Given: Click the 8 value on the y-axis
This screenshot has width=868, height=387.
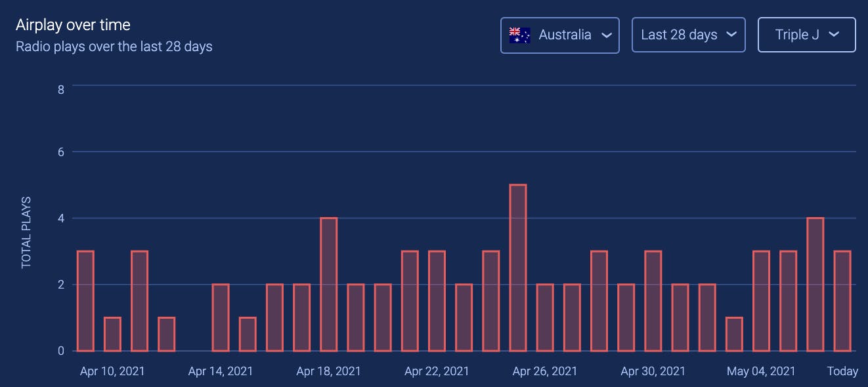Looking at the screenshot, I should (x=60, y=88).
